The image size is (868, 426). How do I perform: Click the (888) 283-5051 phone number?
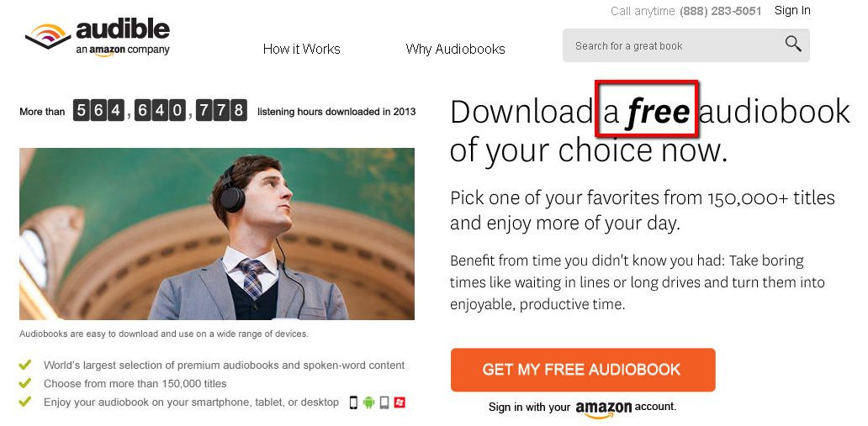coord(720,11)
